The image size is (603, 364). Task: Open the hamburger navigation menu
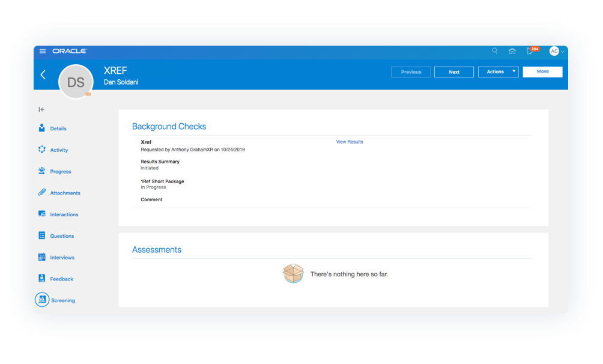(43, 51)
